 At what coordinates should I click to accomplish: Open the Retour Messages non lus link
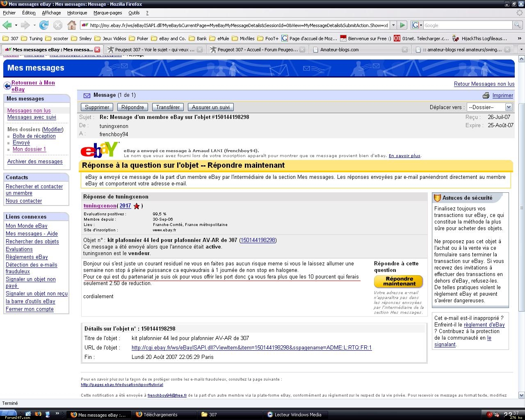point(484,84)
